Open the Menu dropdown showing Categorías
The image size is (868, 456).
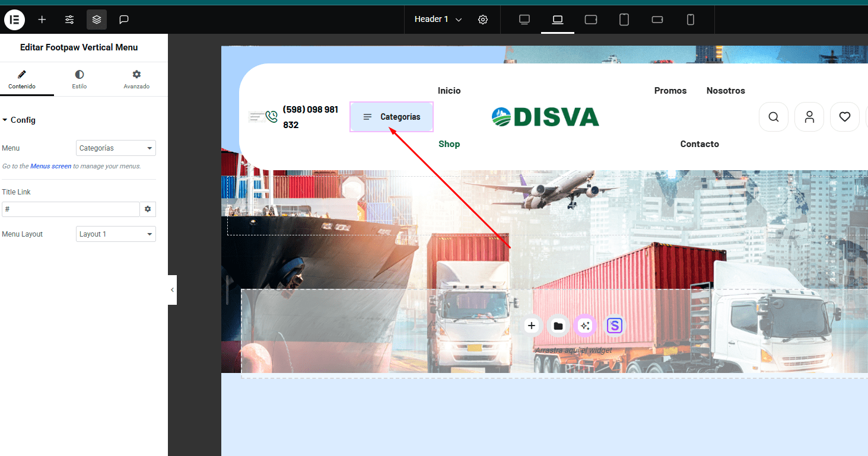click(116, 148)
